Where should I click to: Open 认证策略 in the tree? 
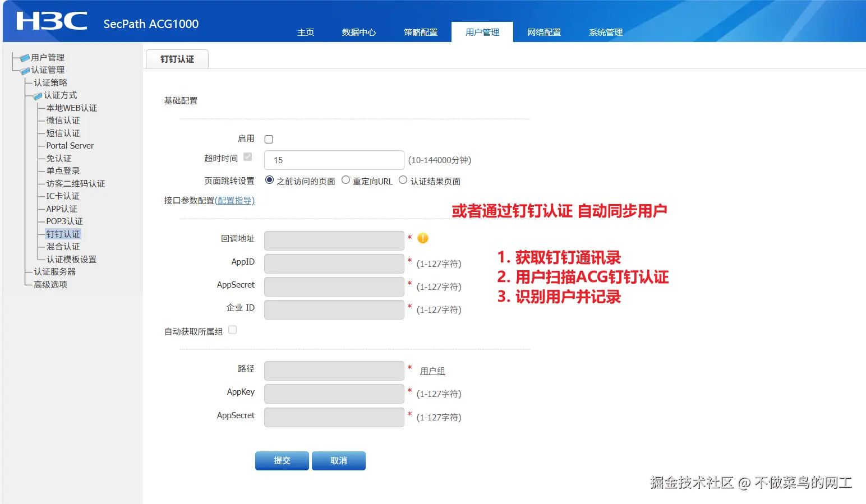coord(50,83)
